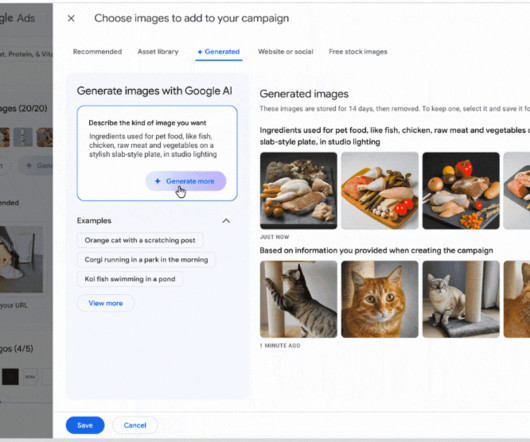Click the 1 MINUTE AGO timestamp label
The width and height of the screenshot is (530, 442).
pos(280,345)
